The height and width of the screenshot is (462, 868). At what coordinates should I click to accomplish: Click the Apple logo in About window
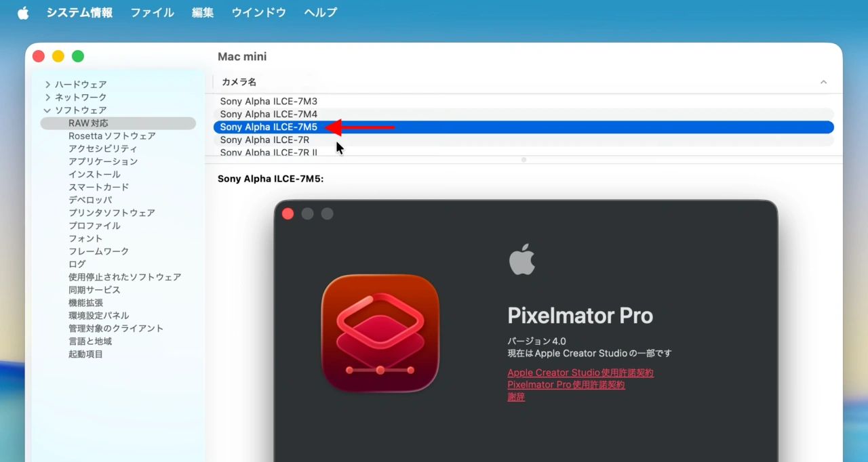pyautogui.click(x=521, y=260)
